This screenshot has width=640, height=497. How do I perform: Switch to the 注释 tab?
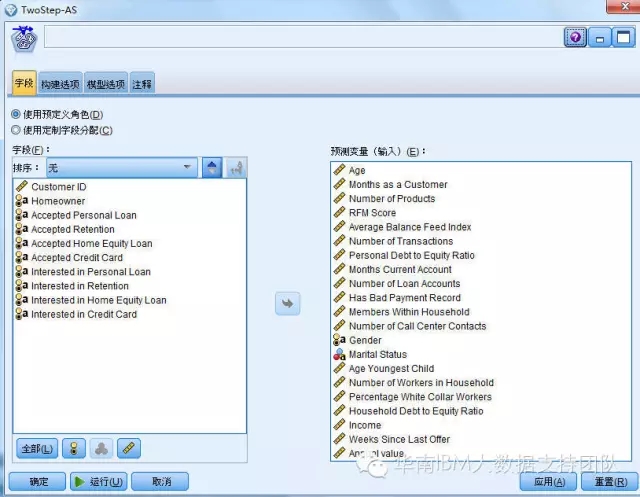142,84
